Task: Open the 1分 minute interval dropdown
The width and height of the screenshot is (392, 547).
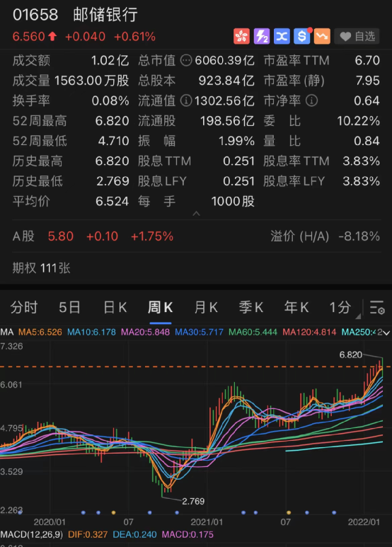Action: 344,308
